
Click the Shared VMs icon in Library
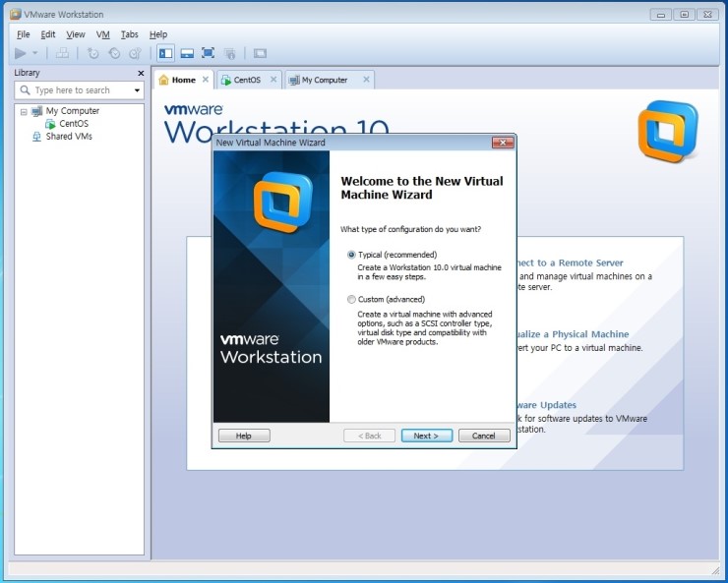coord(36,137)
